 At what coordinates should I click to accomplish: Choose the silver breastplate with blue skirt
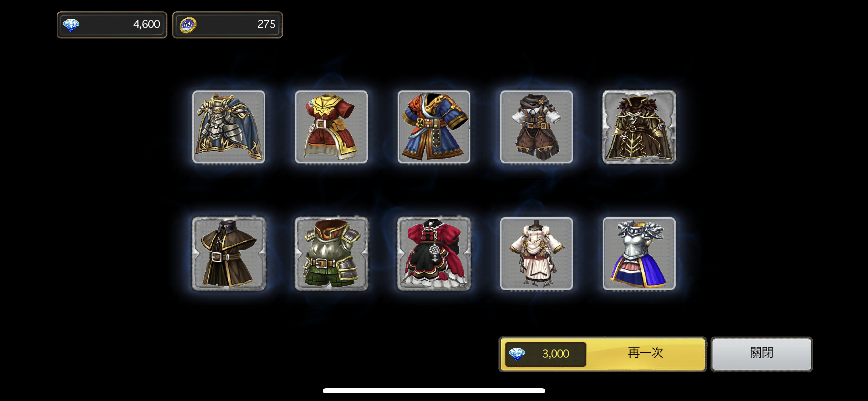click(639, 253)
